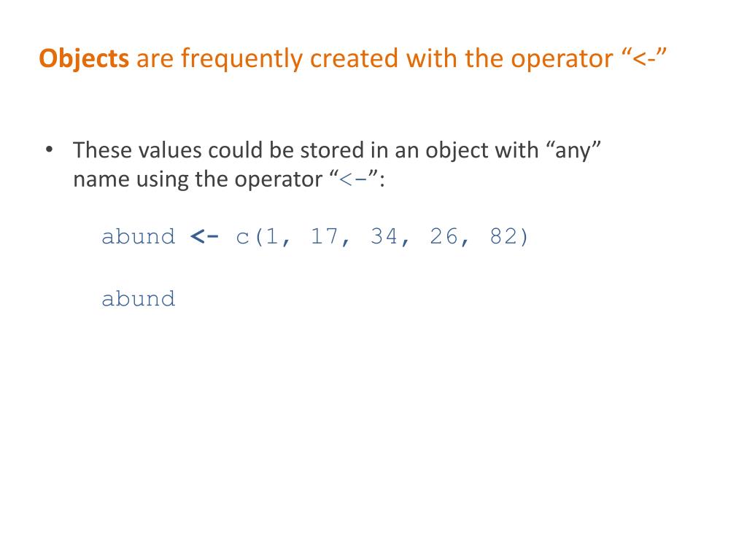Click the blue "<-" in the bullet sentence
The image size is (747, 560).
pyautogui.click(x=354, y=179)
